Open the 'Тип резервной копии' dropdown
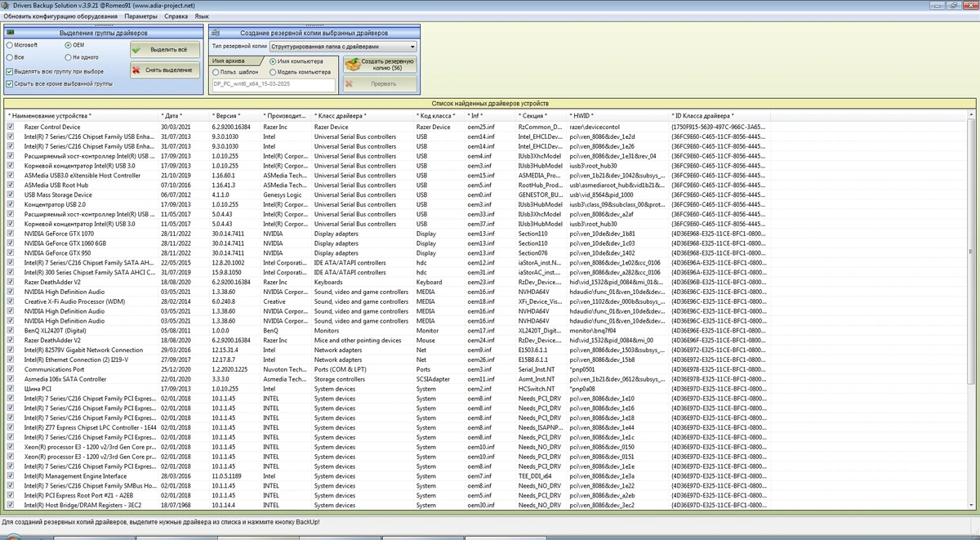Image resolution: width=980 pixels, height=540 pixels. (x=343, y=47)
